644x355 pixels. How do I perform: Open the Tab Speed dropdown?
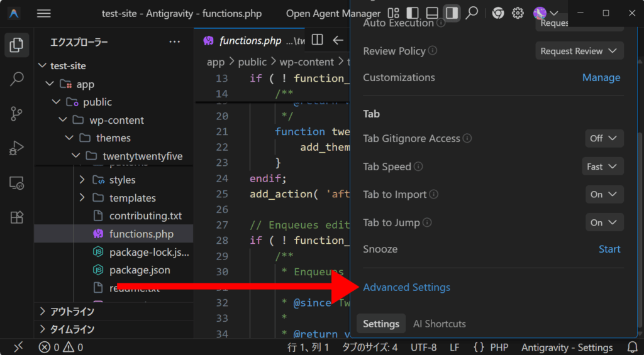(602, 167)
